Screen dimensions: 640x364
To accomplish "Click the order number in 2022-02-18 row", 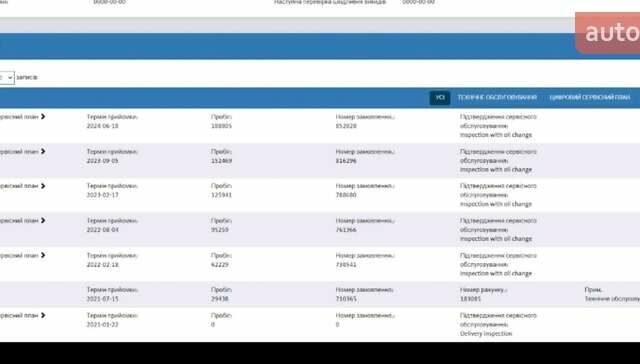I will tap(346, 265).
